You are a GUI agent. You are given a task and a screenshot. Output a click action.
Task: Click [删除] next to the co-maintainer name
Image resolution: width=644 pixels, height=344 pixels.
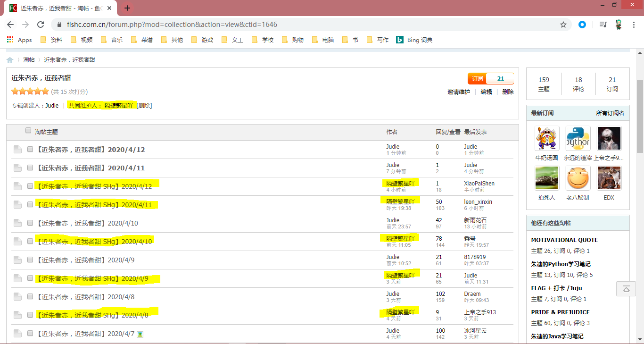coord(144,106)
